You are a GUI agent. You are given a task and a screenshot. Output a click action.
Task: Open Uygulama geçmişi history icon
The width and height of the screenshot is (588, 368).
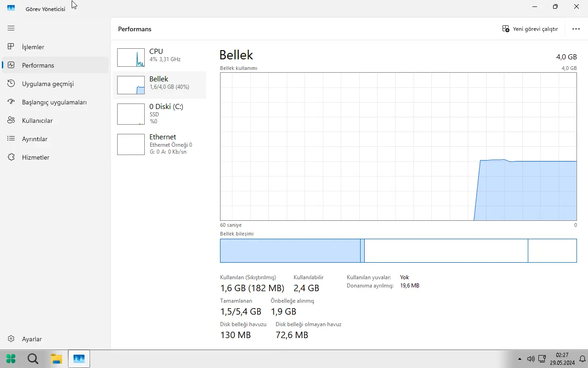(11, 84)
